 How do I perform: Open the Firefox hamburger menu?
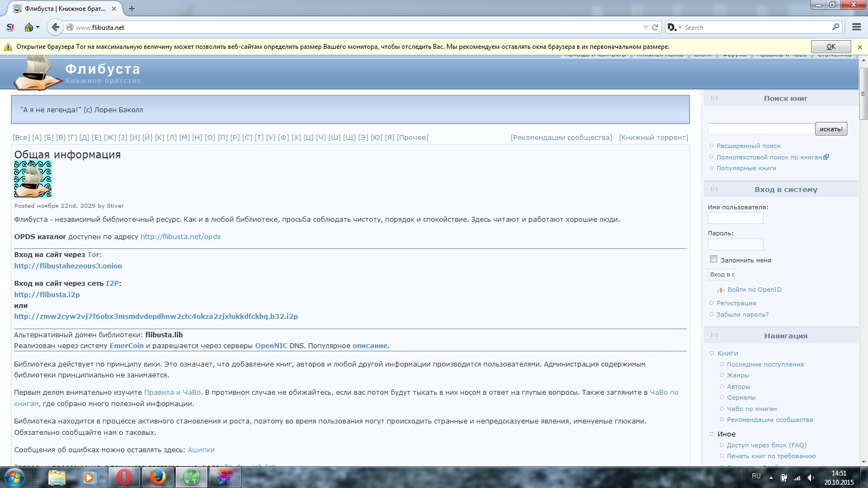coord(857,27)
